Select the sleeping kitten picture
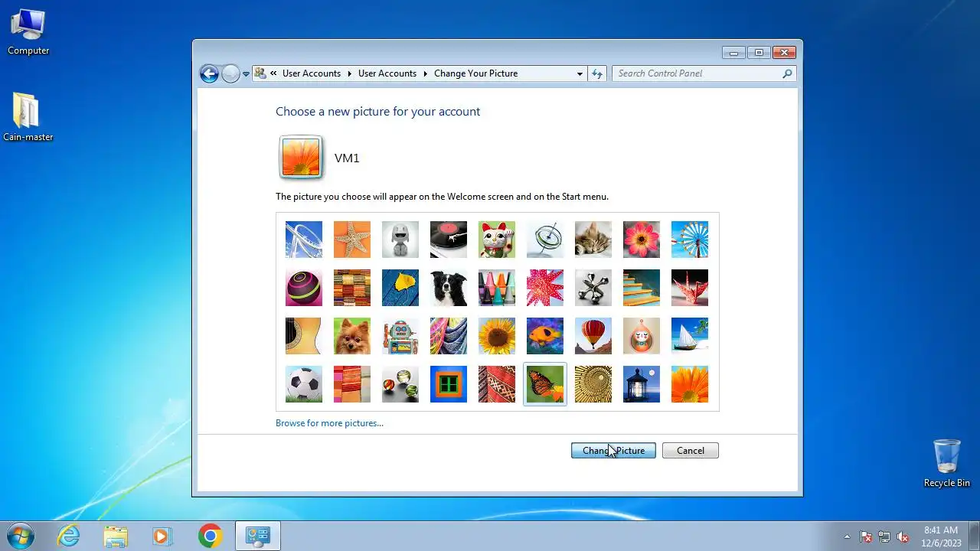 tap(593, 240)
